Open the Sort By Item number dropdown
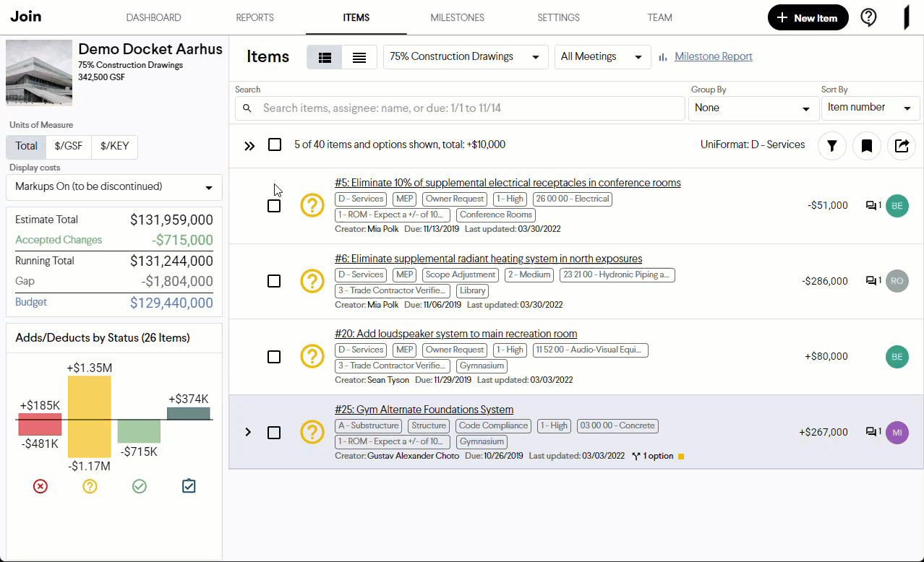 870,108
